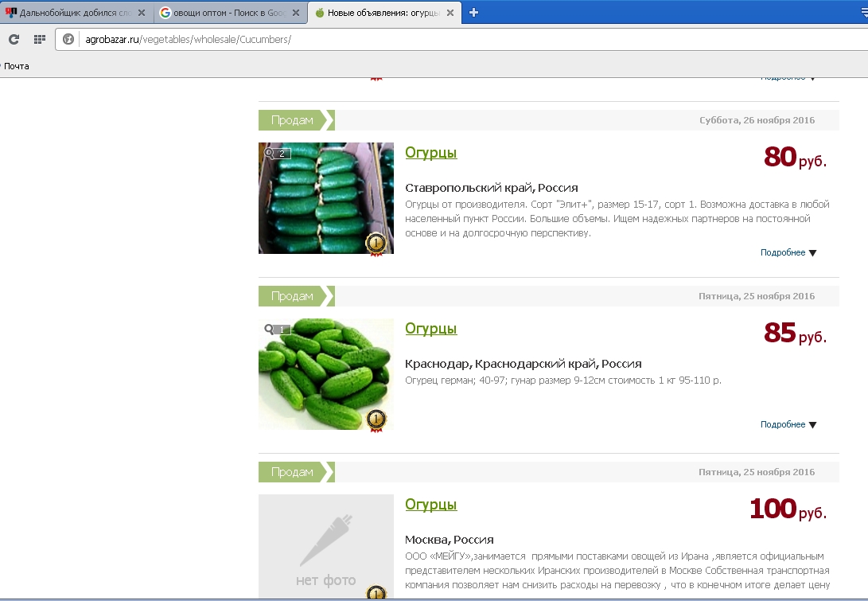Click the gold medal badge on Краснодар listing photo
Viewport: 868px width, 601px height.
376,420
